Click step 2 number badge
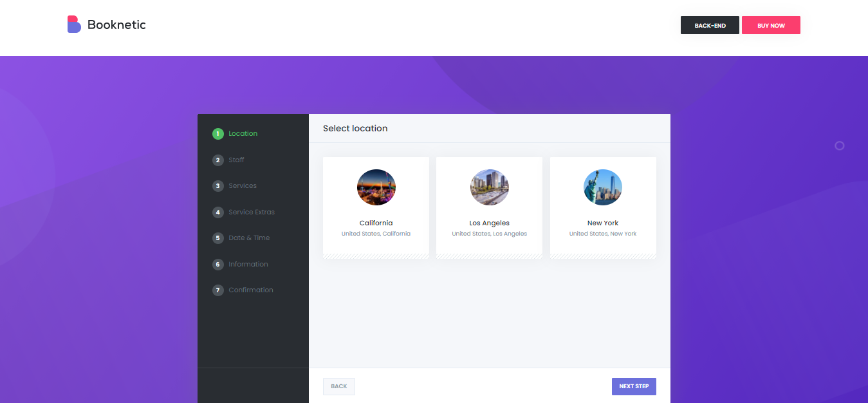 (218, 160)
